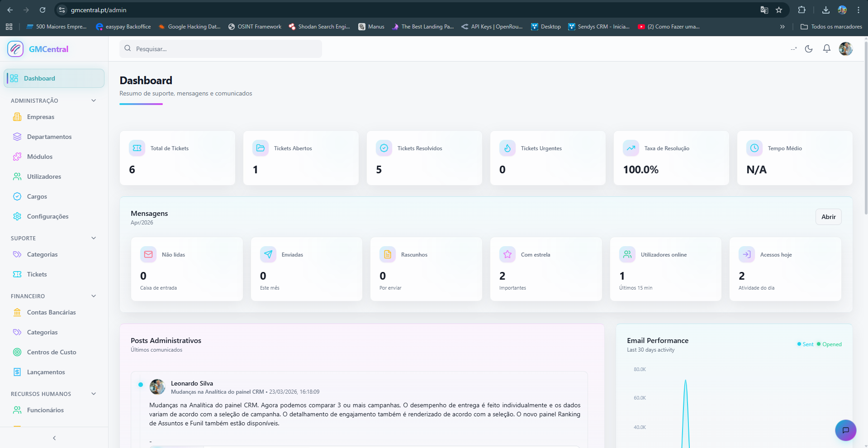Screen dimensions: 868x448
Task: Open the floating chat bubble button
Action: [x=845, y=430]
